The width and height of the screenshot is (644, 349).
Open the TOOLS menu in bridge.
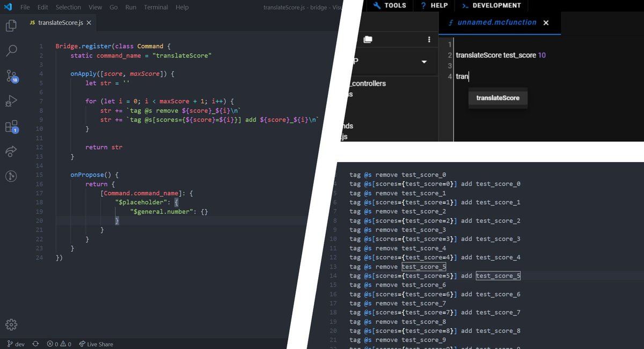pos(390,5)
